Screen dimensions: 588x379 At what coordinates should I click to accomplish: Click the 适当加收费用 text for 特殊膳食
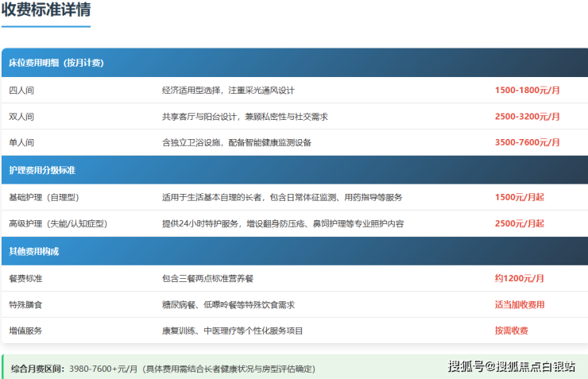point(520,304)
